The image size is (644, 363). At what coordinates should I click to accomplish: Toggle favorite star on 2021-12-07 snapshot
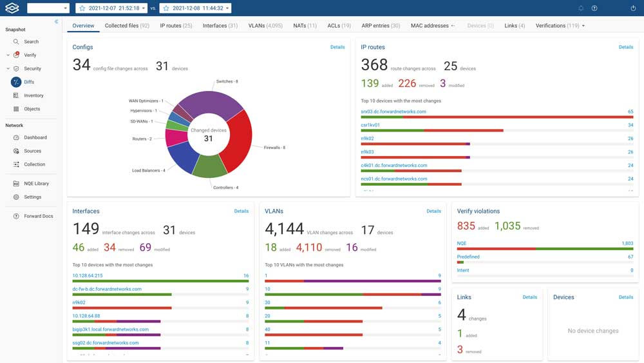[82, 8]
